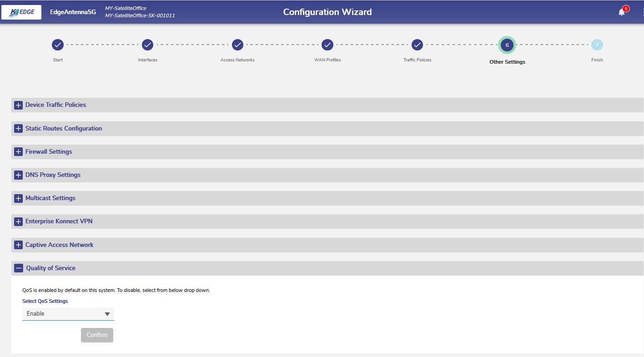Click the Confirm button
The width and height of the screenshot is (644, 357).
point(97,335)
